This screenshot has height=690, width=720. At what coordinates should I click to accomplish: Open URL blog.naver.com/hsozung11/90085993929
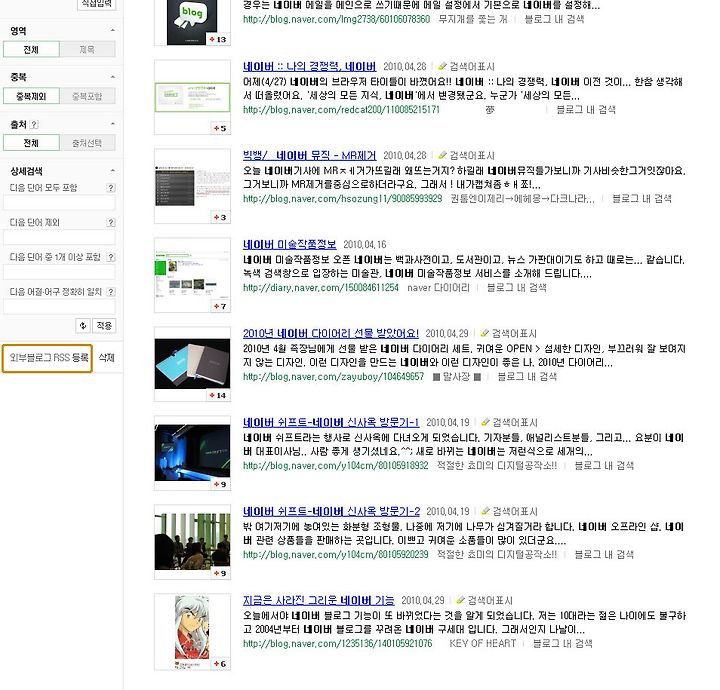pos(343,199)
